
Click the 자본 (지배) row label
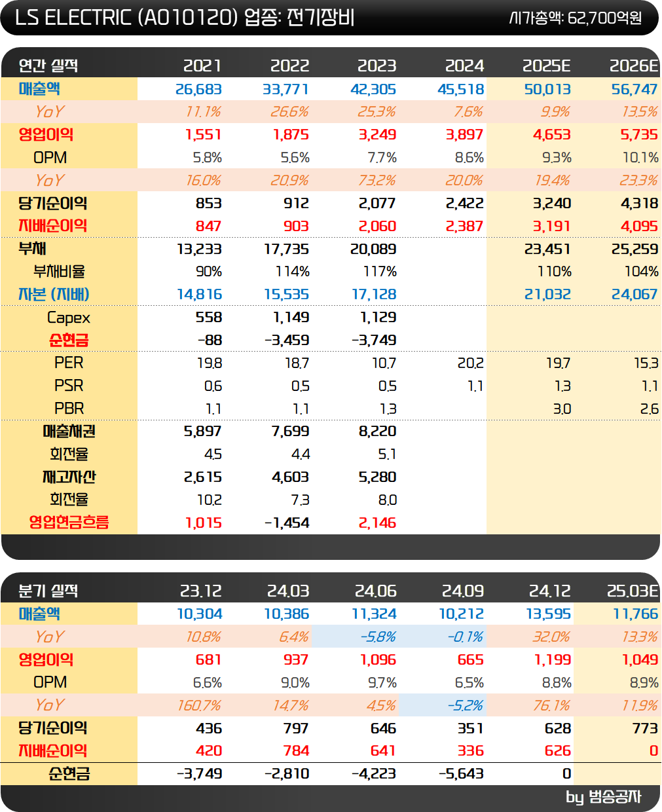54,295
